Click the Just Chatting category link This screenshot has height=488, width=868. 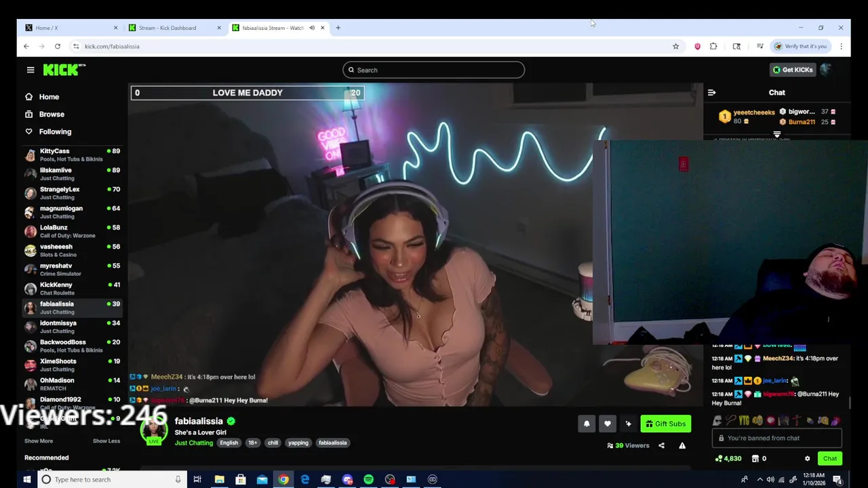pyautogui.click(x=194, y=443)
